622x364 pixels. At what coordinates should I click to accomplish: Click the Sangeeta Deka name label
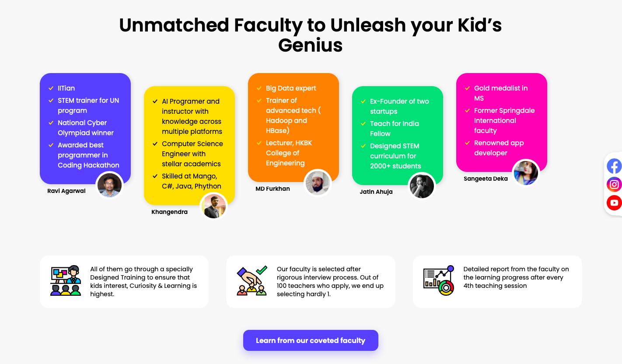coord(486,178)
